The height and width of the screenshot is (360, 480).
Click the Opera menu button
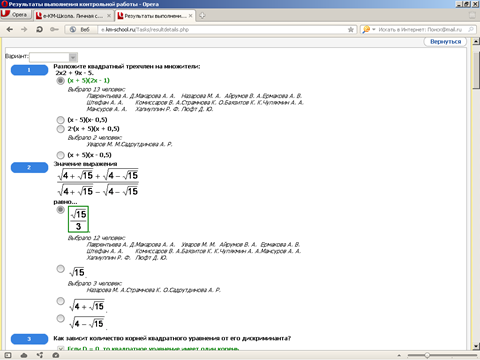(x=16, y=15)
